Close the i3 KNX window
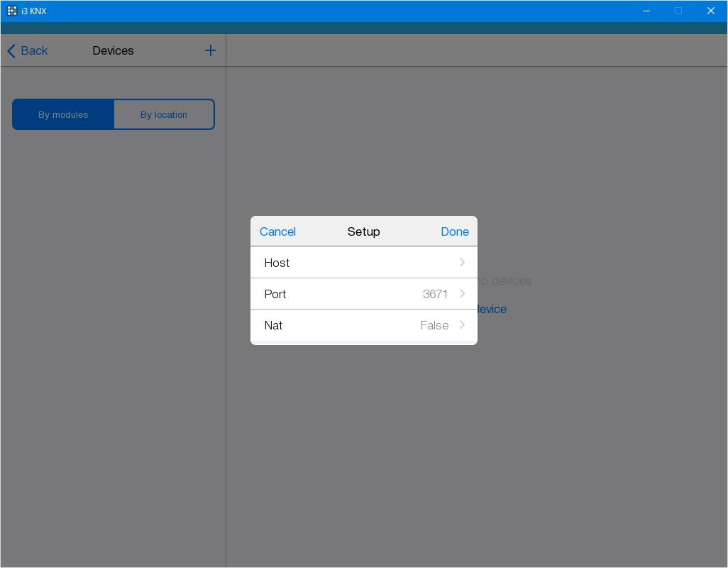The height and width of the screenshot is (568, 728). (x=710, y=11)
